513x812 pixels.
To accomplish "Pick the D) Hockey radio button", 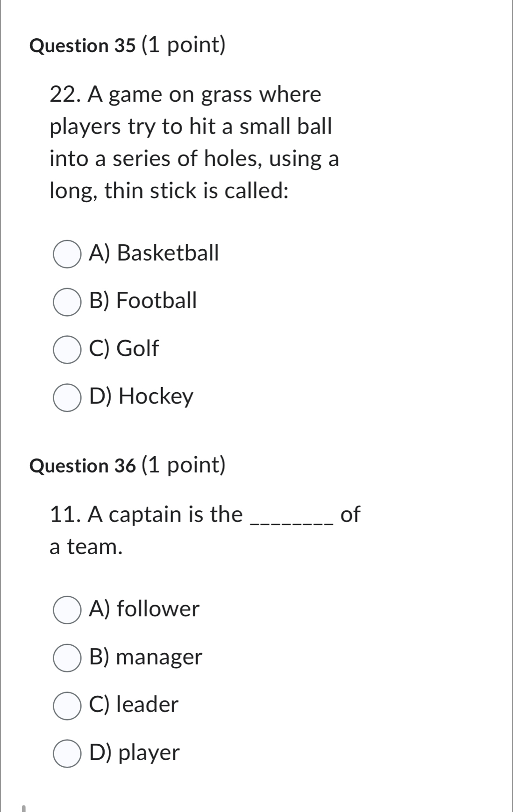I will 67,398.
